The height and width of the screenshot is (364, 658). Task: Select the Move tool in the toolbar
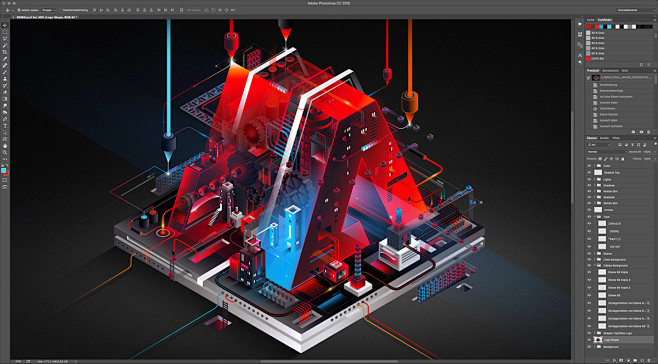tap(5, 25)
